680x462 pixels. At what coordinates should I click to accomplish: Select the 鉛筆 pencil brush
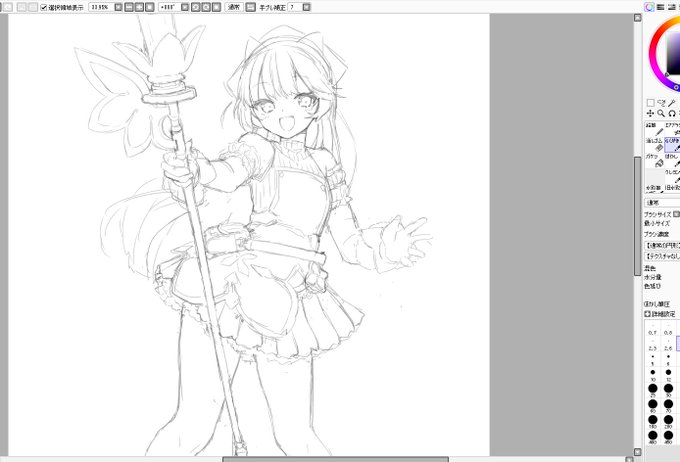click(655, 129)
